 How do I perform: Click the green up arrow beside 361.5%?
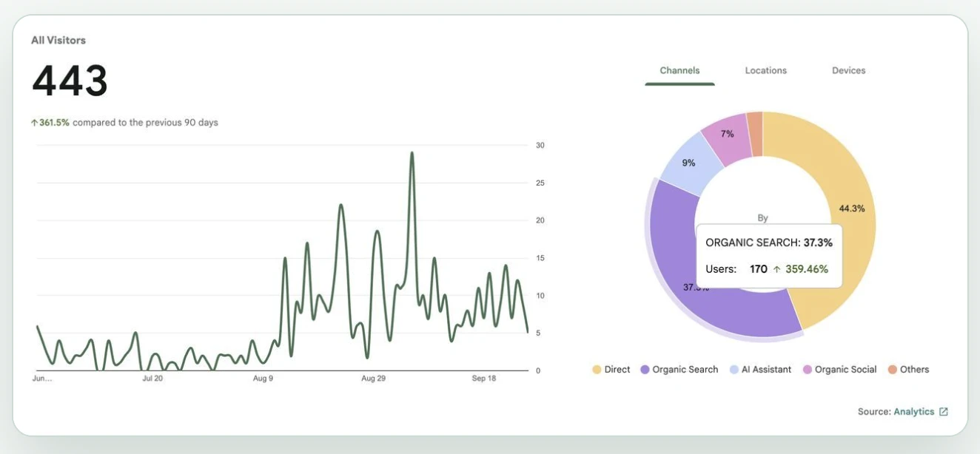(x=34, y=123)
